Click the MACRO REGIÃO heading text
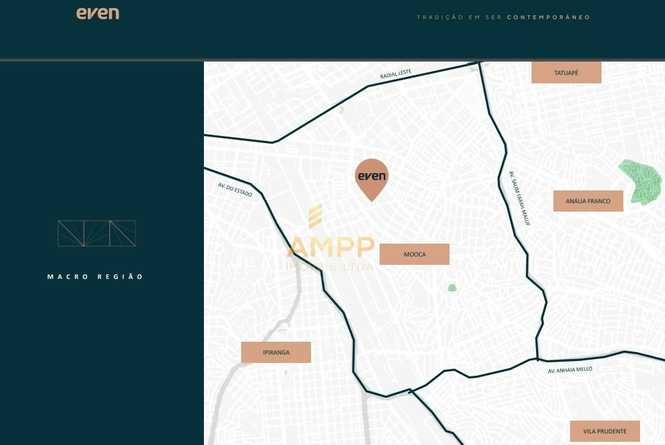The image size is (665, 445). (x=95, y=277)
